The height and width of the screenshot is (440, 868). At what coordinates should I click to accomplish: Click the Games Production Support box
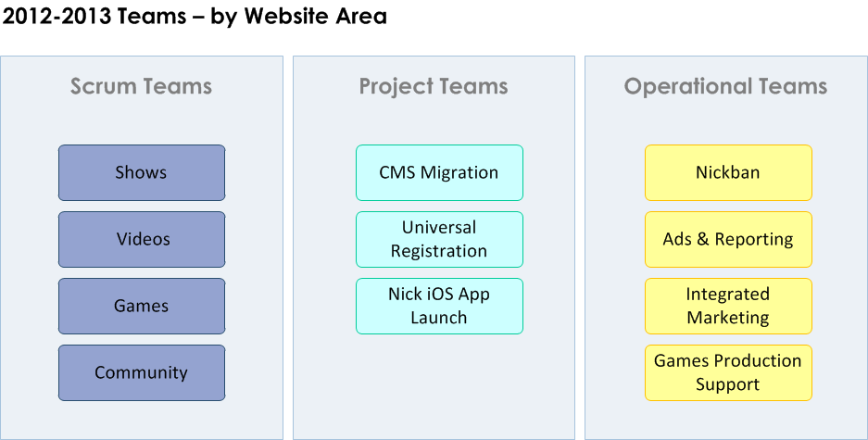point(728,372)
